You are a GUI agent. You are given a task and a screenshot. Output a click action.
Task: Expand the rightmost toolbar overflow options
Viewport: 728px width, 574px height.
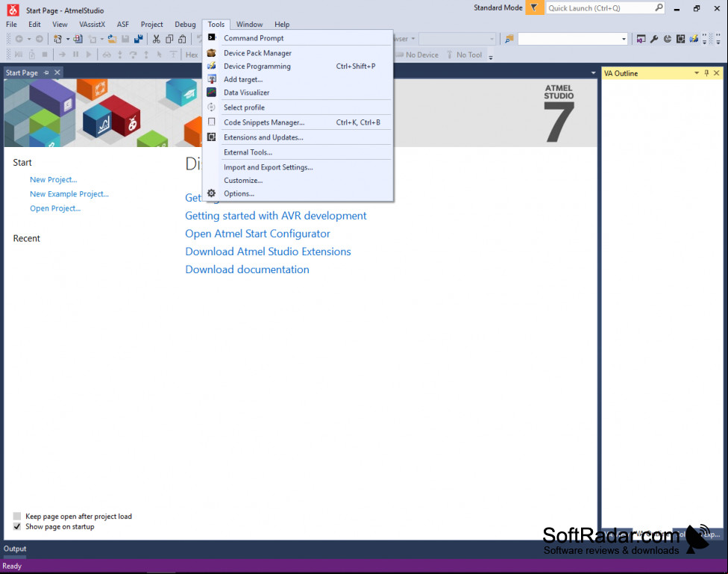[x=719, y=39]
